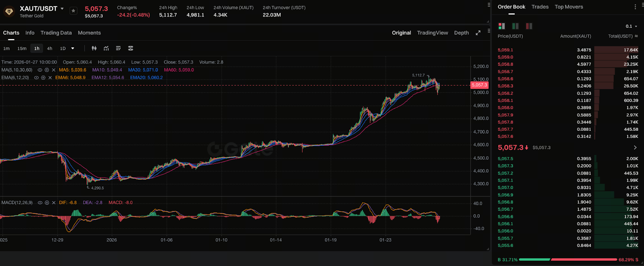Screen dimensions: 644x266
Task: Open order book three-dot options menu
Action: [635, 7]
